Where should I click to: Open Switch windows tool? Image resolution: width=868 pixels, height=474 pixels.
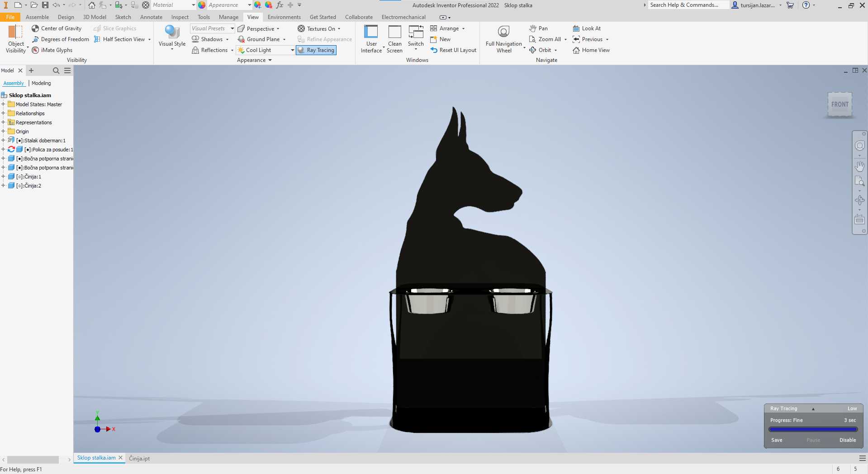pos(416,38)
